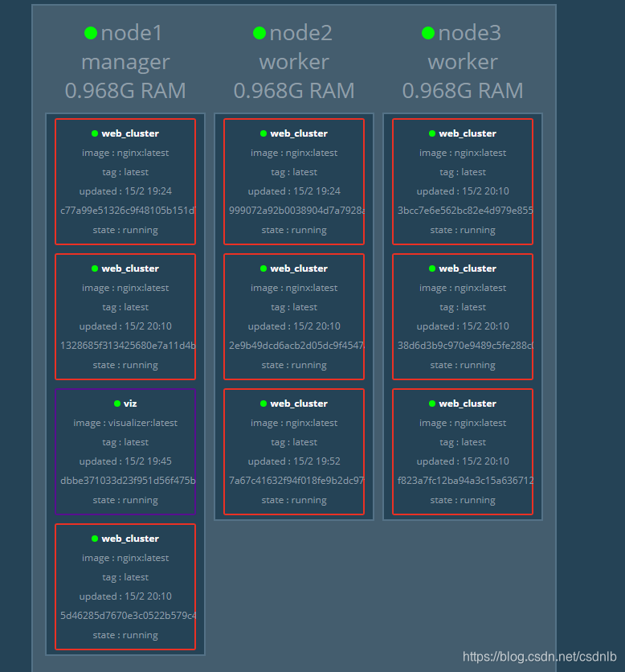
Task: Click status dot of container f823a7fc12ba card
Action: [x=432, y=404]
